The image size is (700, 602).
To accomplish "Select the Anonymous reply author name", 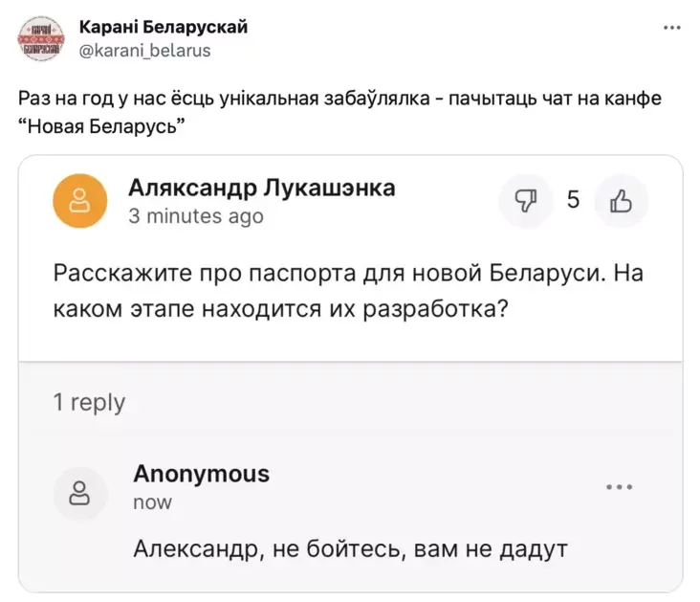I will tap(201, 474).
